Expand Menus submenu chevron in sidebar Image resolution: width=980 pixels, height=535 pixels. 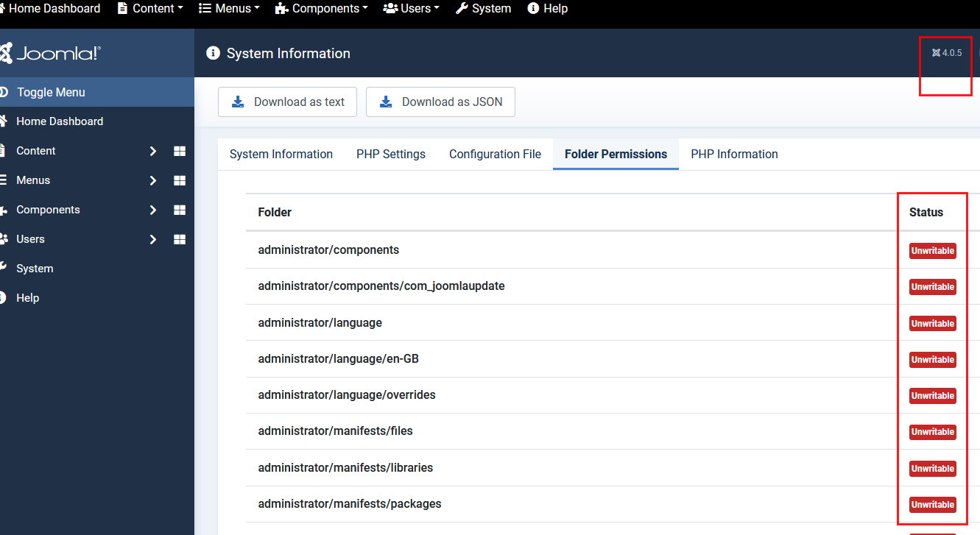153,180
